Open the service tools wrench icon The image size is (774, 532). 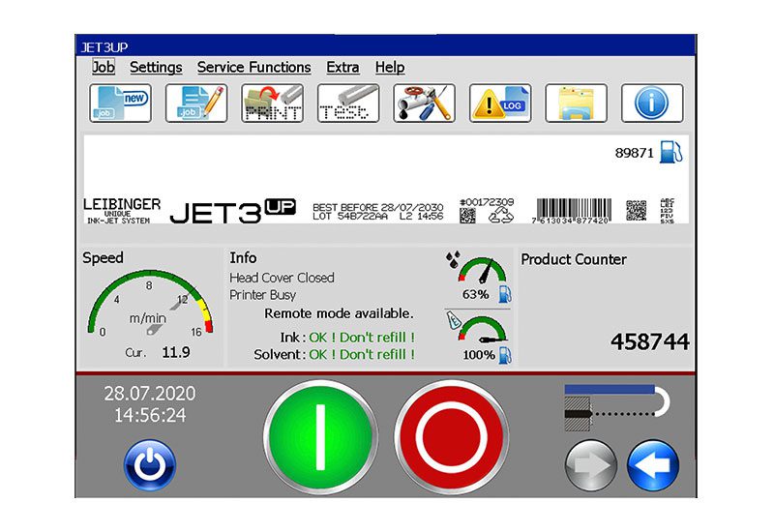[x=424, y=103]
